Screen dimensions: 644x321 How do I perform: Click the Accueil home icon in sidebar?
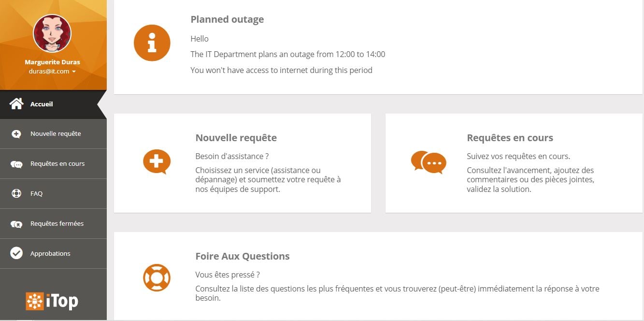(16, 104)
